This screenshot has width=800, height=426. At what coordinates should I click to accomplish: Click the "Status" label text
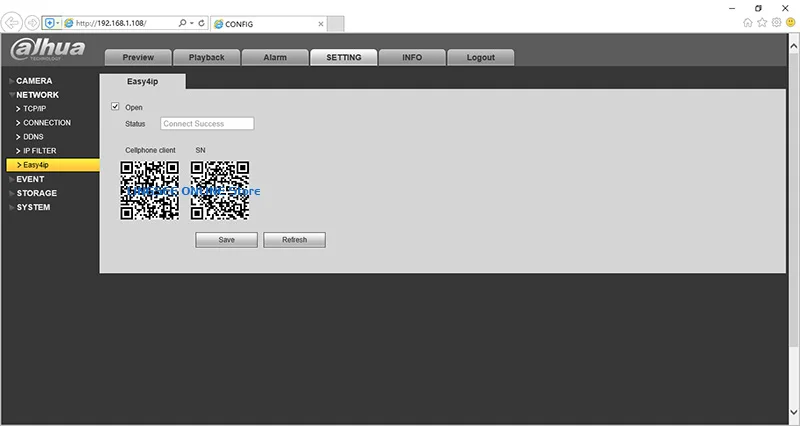(x=135, y=124)
